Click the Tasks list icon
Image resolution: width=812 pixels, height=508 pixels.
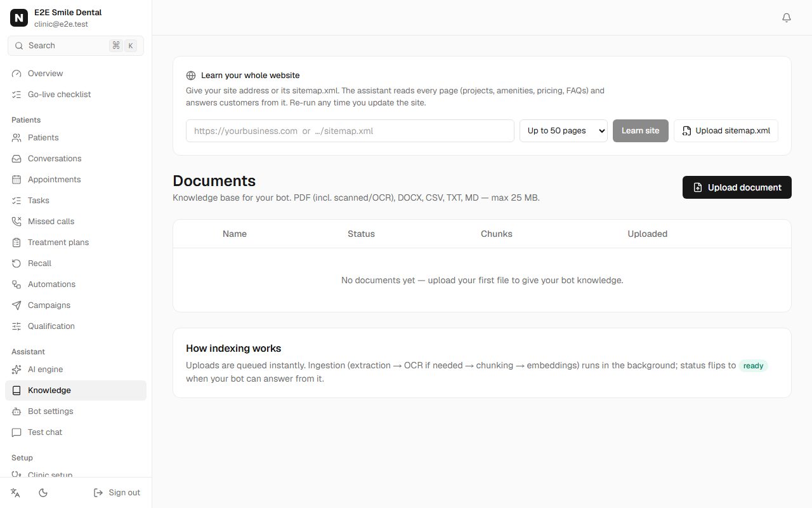point(16,201)
